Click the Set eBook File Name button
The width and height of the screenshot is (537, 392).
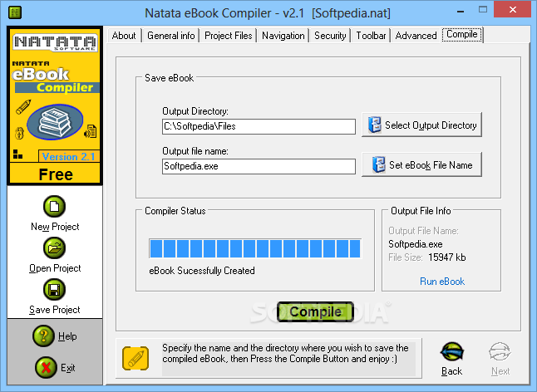422,165
